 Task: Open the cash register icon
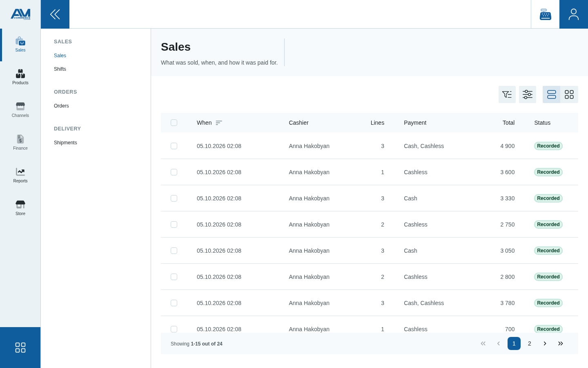click(545, 14)
